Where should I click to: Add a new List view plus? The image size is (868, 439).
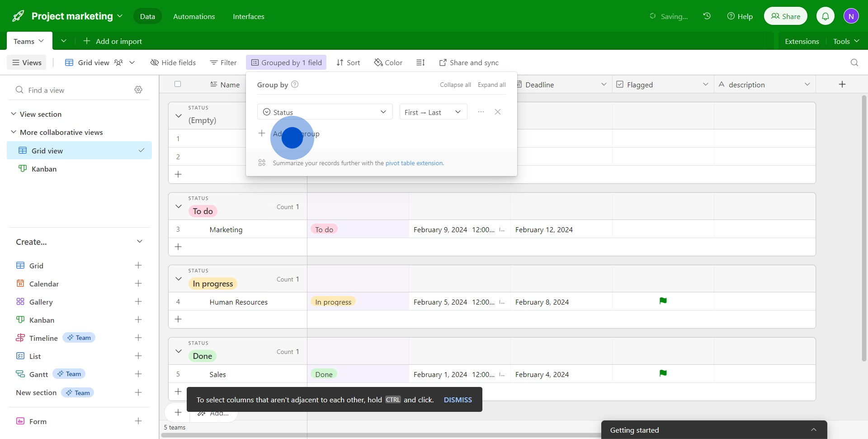[x=138, y=356]
